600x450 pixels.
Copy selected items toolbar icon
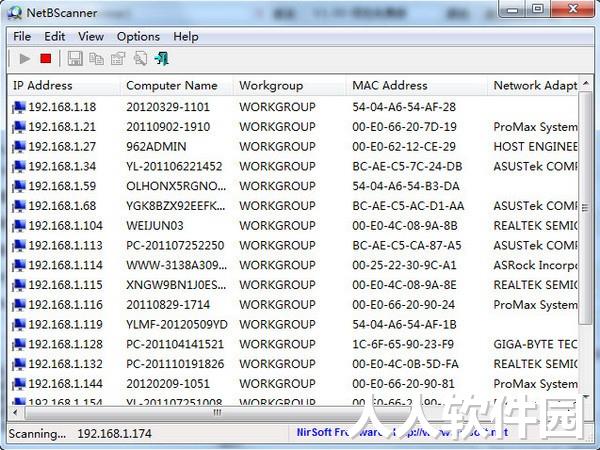(x=96, y=59)
